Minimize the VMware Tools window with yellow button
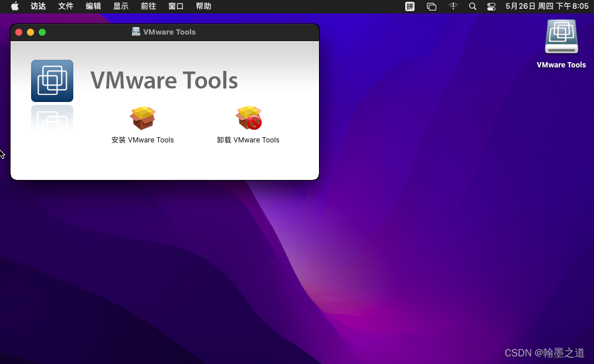 pyautogui.click(x=30, y=32)
